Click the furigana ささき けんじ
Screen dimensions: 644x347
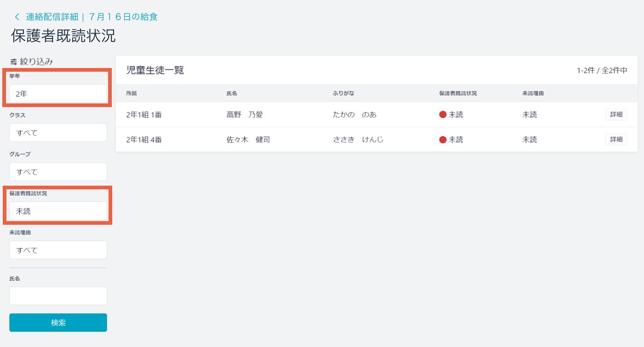358,140
